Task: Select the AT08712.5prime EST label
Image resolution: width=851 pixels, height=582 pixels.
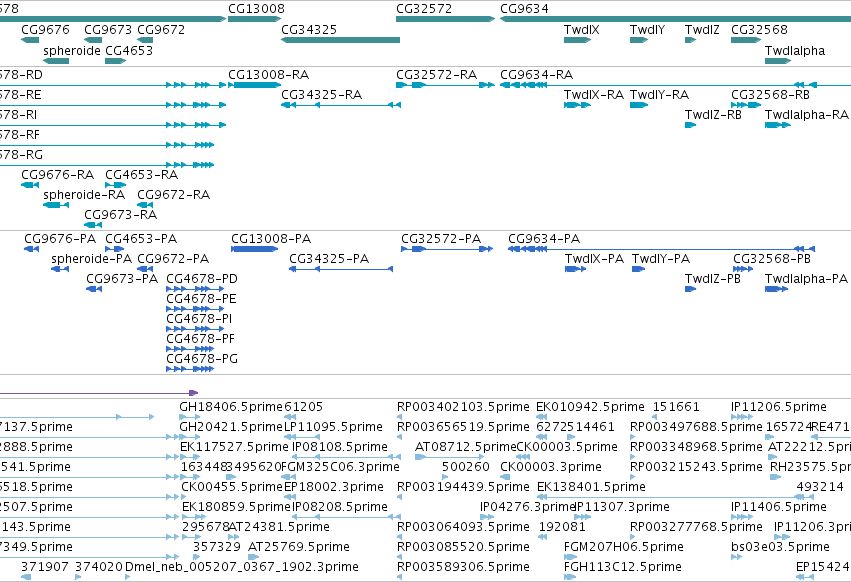Action: 465,447
